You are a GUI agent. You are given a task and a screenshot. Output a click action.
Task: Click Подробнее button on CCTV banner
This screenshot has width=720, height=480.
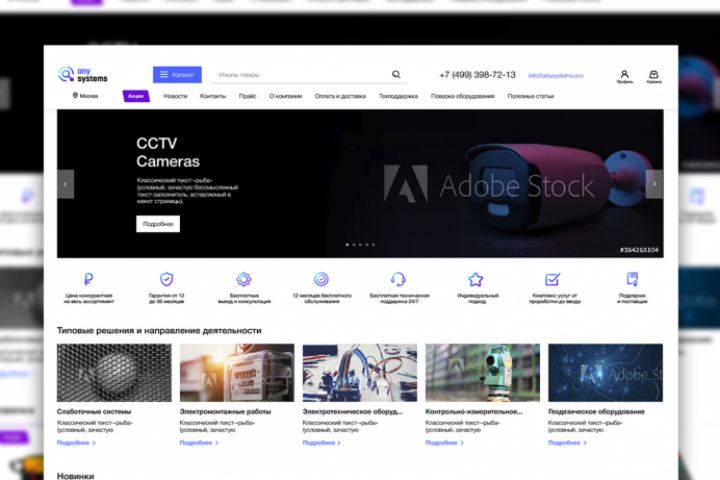click(158, 224)
